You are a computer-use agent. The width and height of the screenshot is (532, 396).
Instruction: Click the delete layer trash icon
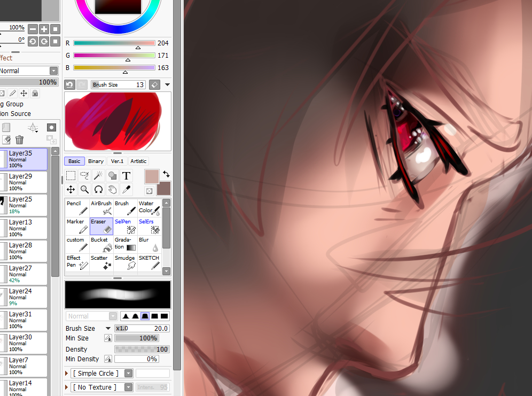tap(19, 140)
